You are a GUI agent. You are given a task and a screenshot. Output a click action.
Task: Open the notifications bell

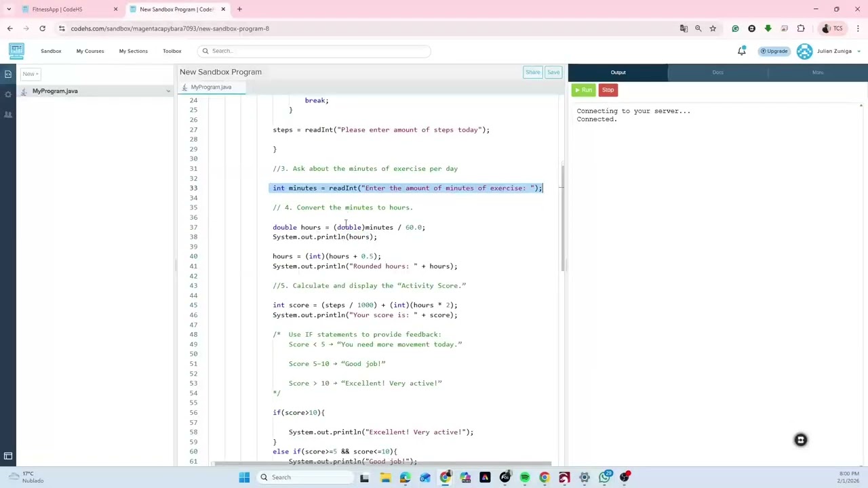[742, 51]
